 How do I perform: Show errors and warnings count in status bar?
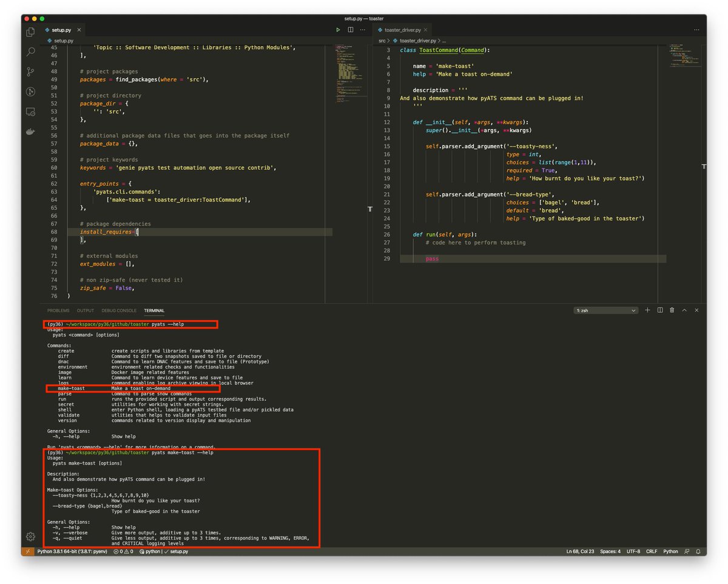pyautogui.click(x=124, y=551)
